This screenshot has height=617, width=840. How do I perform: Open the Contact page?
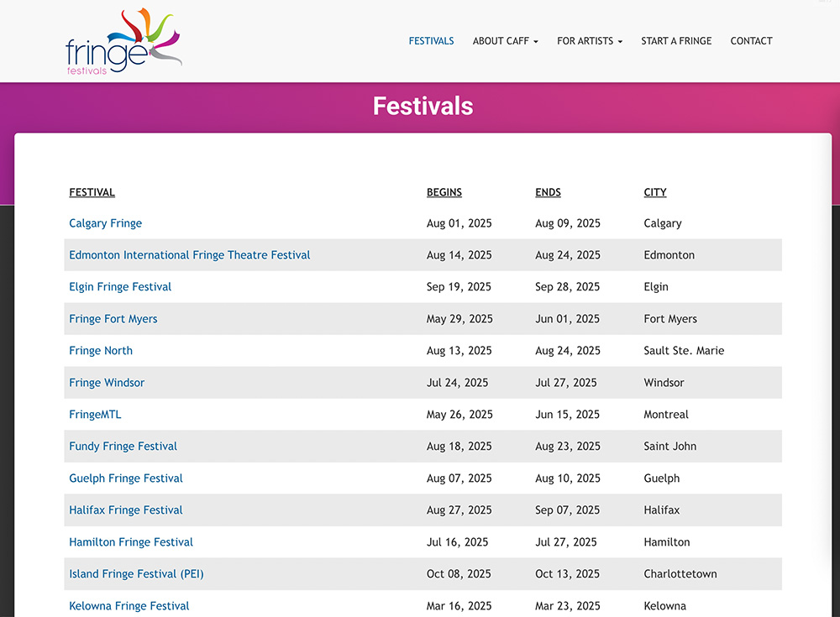click(x=752, y=41)
